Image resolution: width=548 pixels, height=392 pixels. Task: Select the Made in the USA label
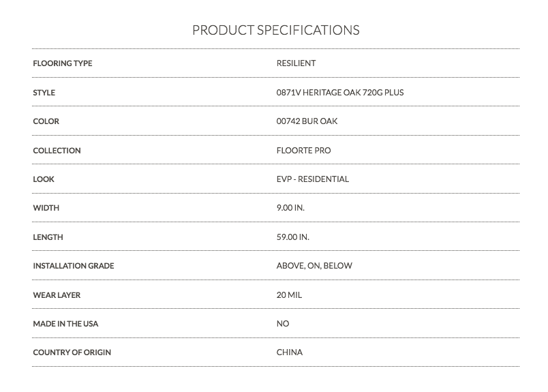(65, 324)
